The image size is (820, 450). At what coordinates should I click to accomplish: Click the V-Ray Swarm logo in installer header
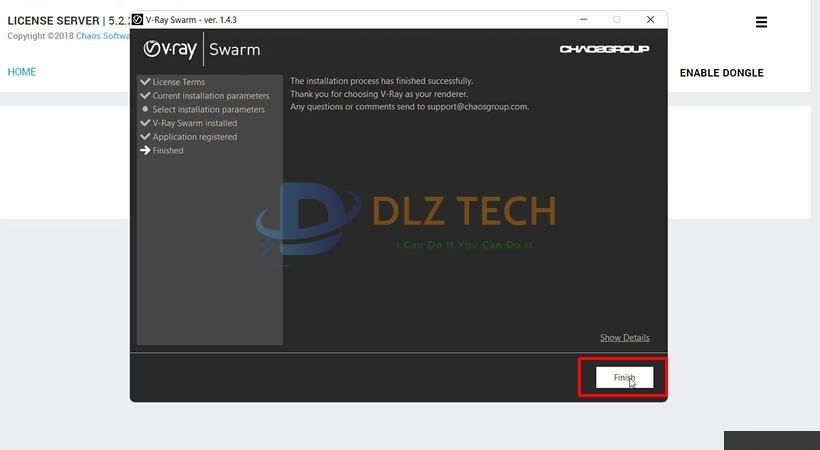201,49
